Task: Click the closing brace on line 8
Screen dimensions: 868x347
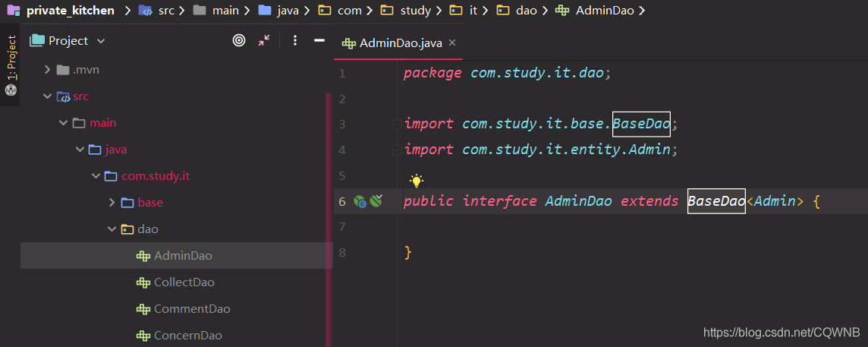Action: (x=408, y=253)
